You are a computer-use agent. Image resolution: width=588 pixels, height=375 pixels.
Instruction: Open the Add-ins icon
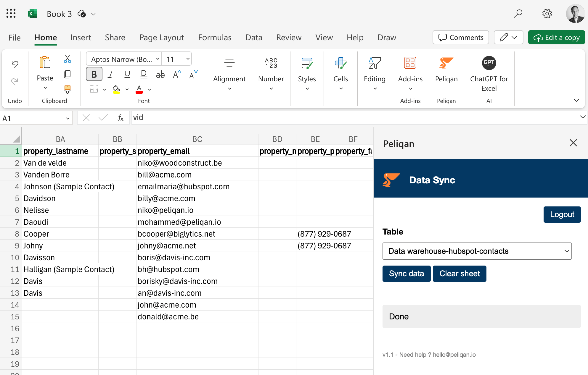click(x=410, y=63)
